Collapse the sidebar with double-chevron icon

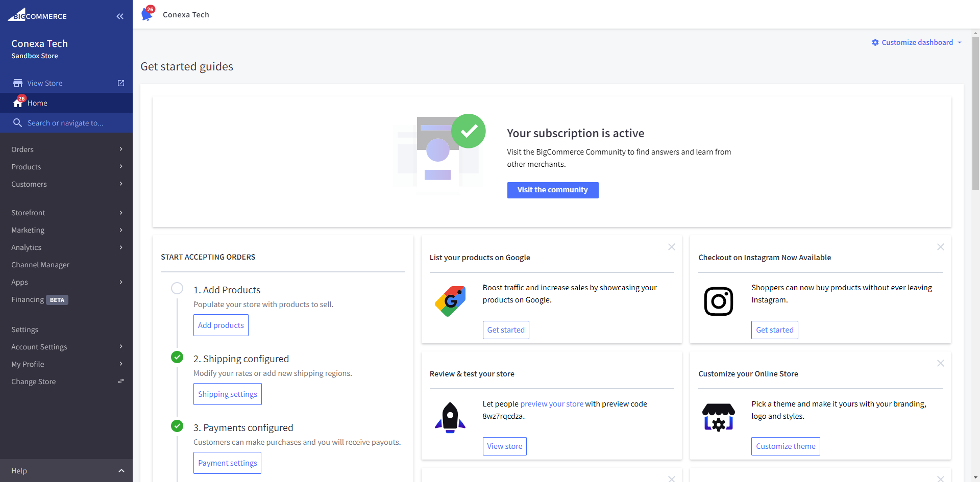tap(120, 16)
